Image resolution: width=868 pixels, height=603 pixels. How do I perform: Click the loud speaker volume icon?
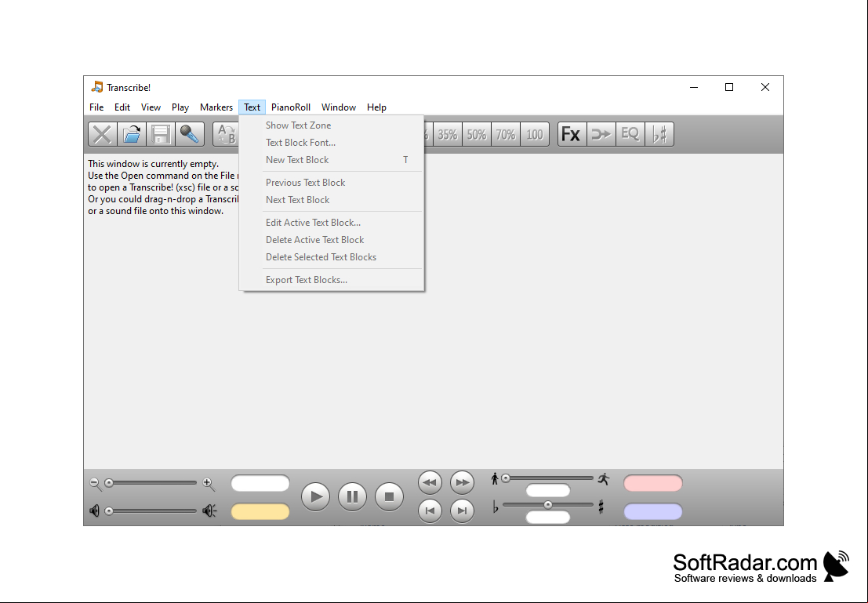pos(209,510)
